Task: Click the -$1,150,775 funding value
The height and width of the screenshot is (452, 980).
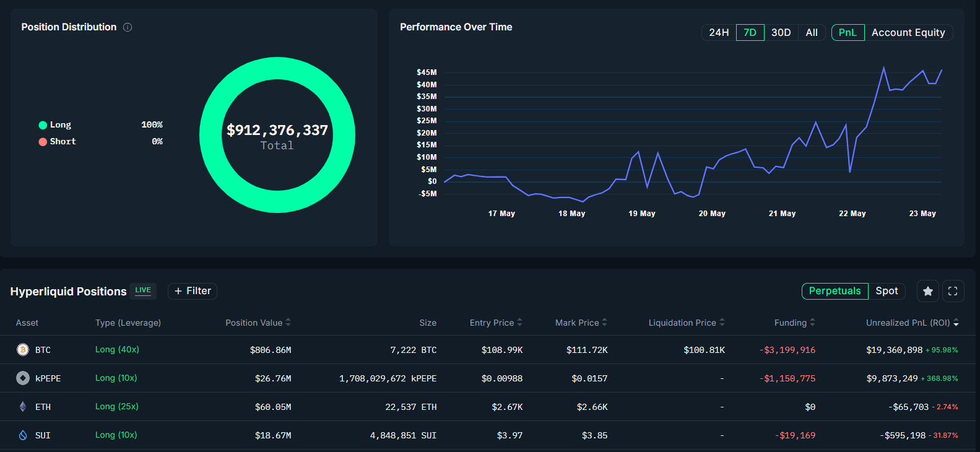Action: 787,378
